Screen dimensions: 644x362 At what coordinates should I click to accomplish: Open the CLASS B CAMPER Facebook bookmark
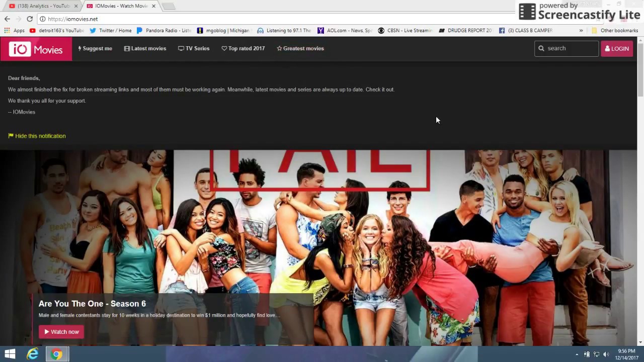[x=526, y=31]
